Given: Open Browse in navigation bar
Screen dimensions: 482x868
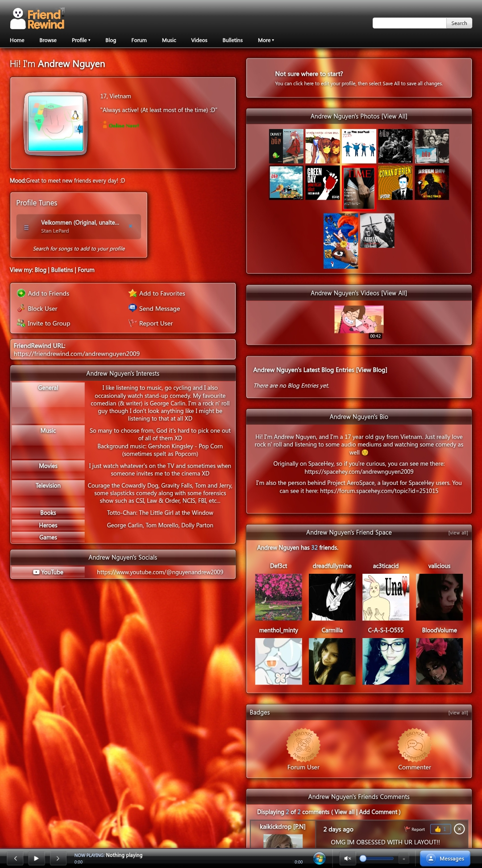Looking at the screenshot, I should [48, 40].
